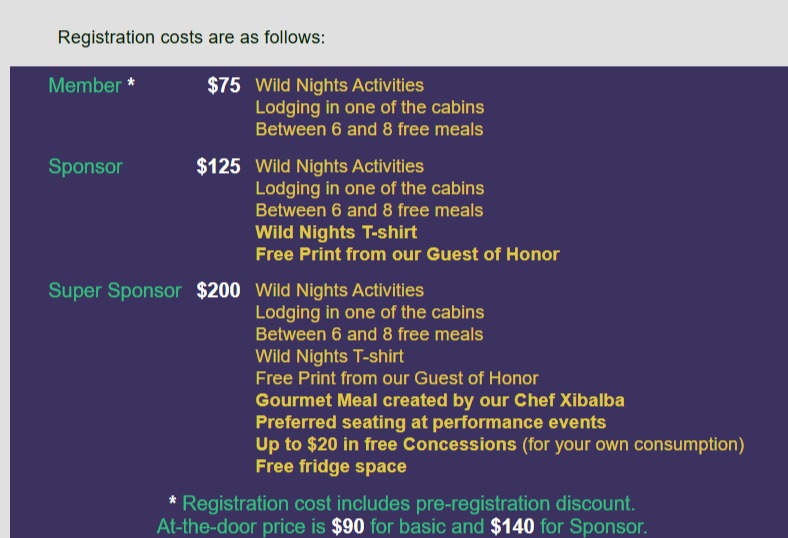The width and height of the screenshot is (788, 538).
Task: Select the $125 Sponsor price
Action: (x=218, y=167)
